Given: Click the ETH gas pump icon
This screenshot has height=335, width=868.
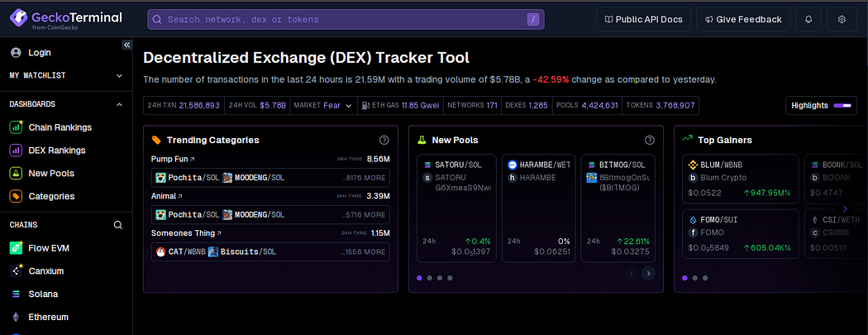Looking at the screenshot, I should coord(366,105).
